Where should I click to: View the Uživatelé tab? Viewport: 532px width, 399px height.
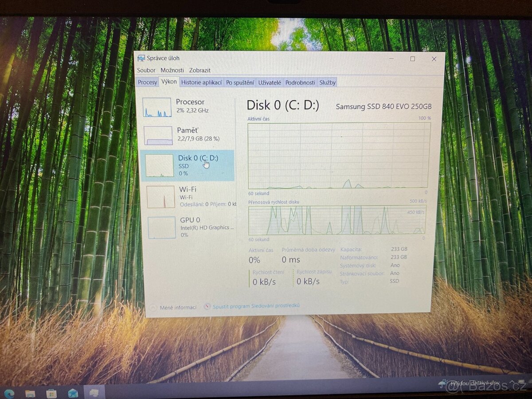pyautogui.click(x=269, y=82)
